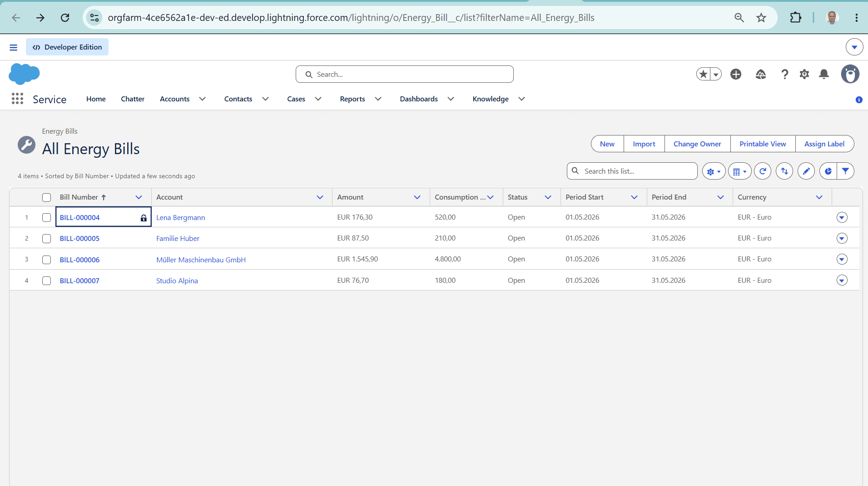Image resolution: width=868 pixels, height=486 pixels.
Task: Open Amount column actions chevron
Action: tap(417, 197)
